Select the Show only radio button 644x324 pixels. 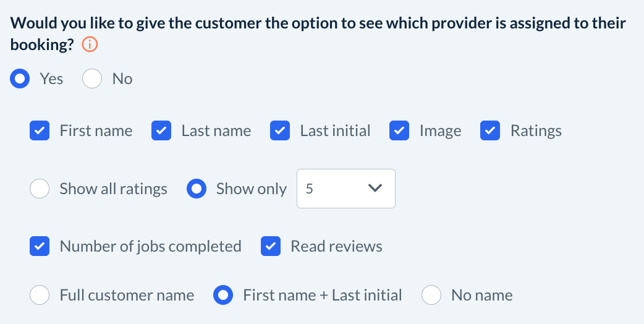[x=197, y=189]
